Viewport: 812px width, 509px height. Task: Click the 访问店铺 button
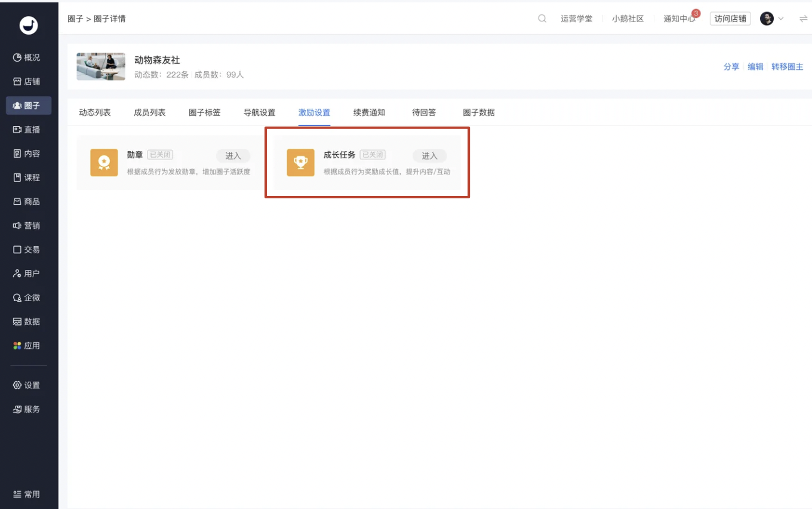pos(730,19)
